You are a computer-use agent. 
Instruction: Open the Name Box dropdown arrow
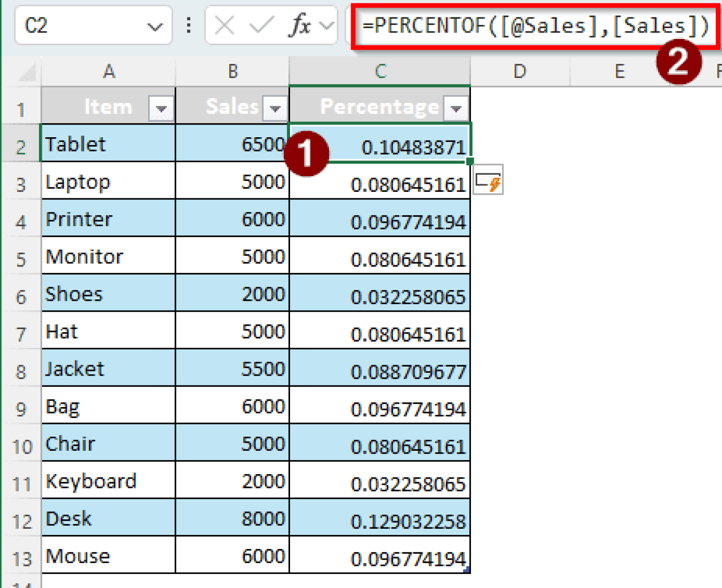[155, 26]
